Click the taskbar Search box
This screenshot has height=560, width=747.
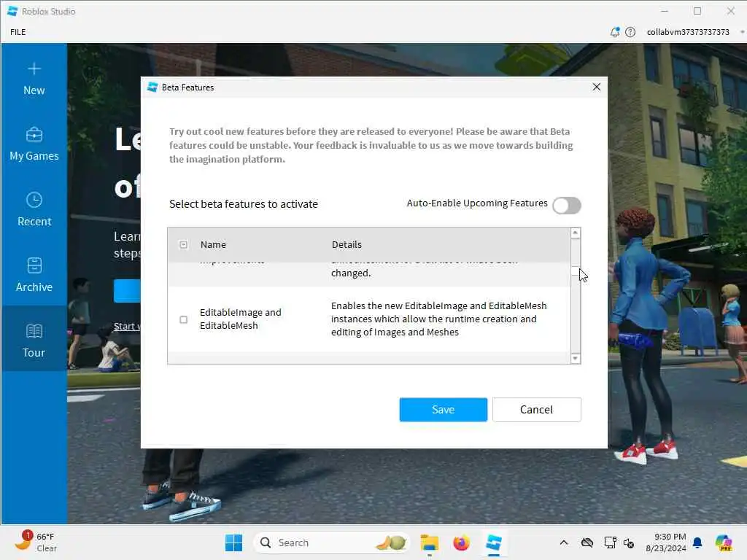coord(332,542)
